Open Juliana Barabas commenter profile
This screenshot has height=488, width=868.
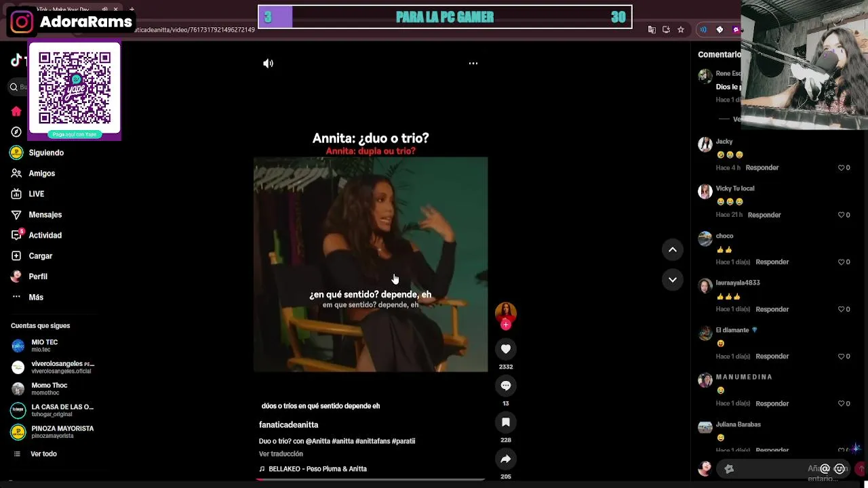pyautogui.click(x=738, y=425)
